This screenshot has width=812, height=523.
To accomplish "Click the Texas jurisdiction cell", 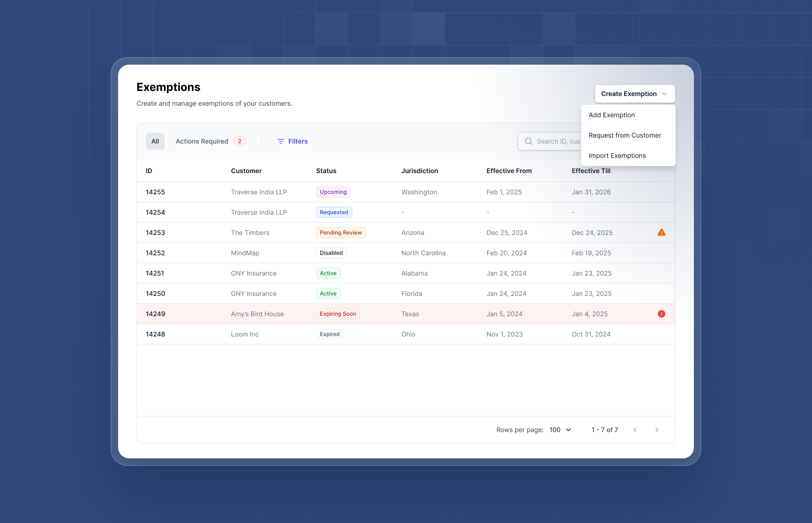I will (410, 314).
